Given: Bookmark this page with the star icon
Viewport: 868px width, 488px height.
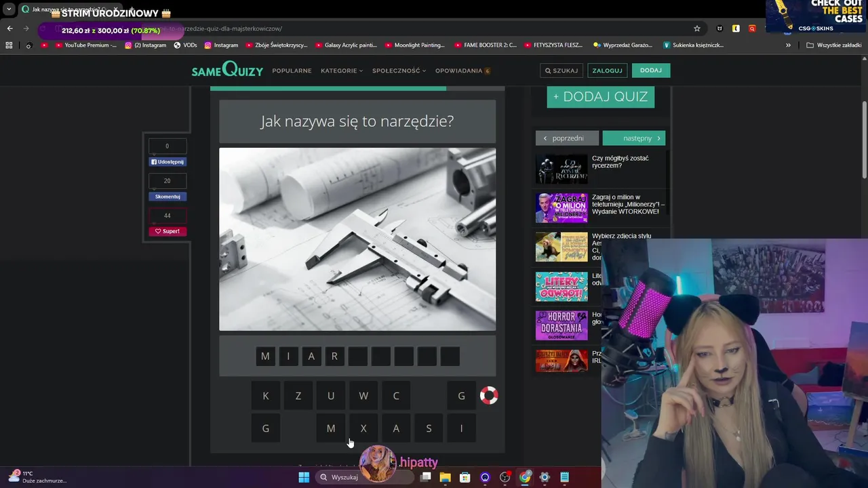Looking at the screenshot, I should tap(696, 28).
